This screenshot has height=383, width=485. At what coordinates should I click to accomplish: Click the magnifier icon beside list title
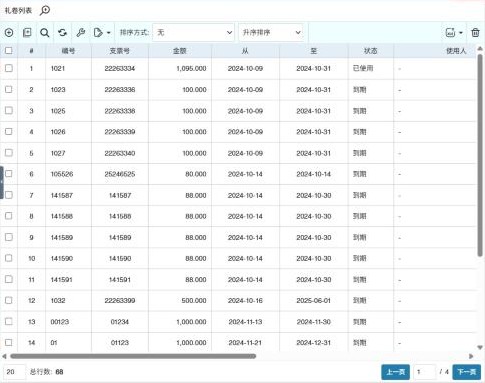pos(45,10)
